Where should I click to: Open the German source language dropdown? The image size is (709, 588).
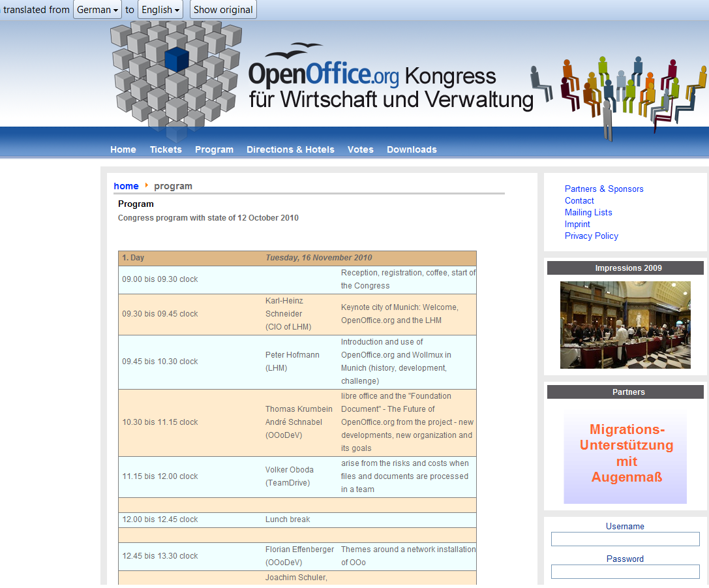(97, 10)
